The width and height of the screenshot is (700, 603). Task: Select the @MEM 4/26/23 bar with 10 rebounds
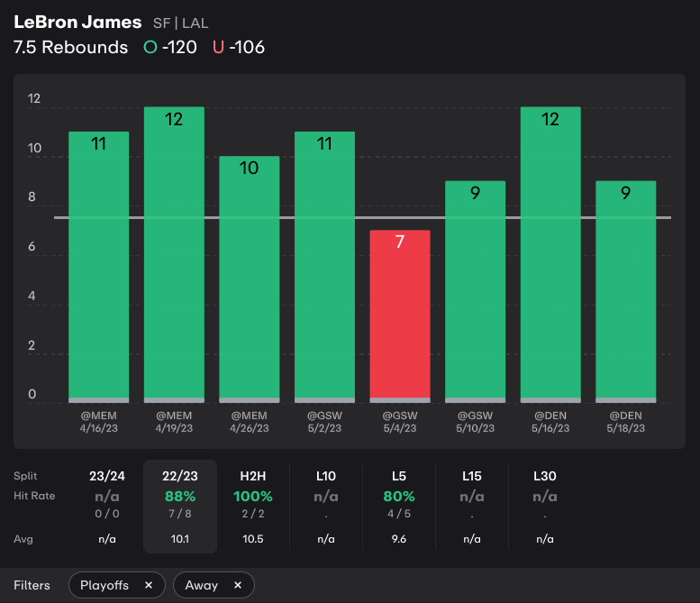[250, 279]
